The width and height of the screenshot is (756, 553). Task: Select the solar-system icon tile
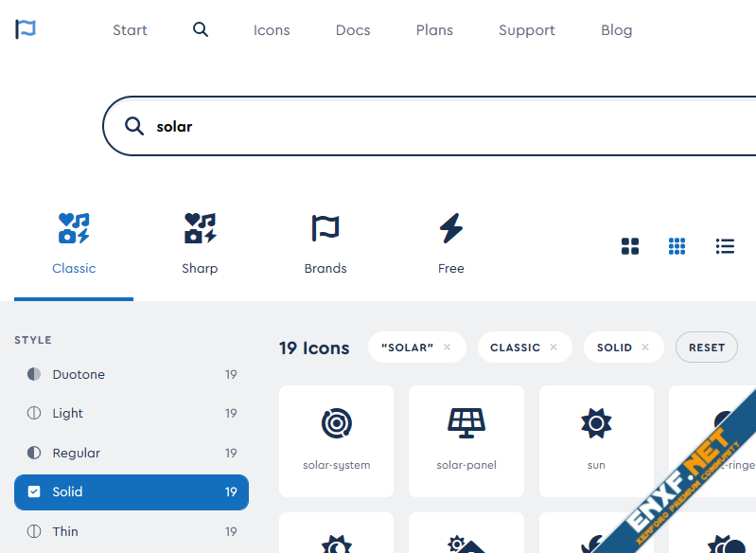click(336, 440)
